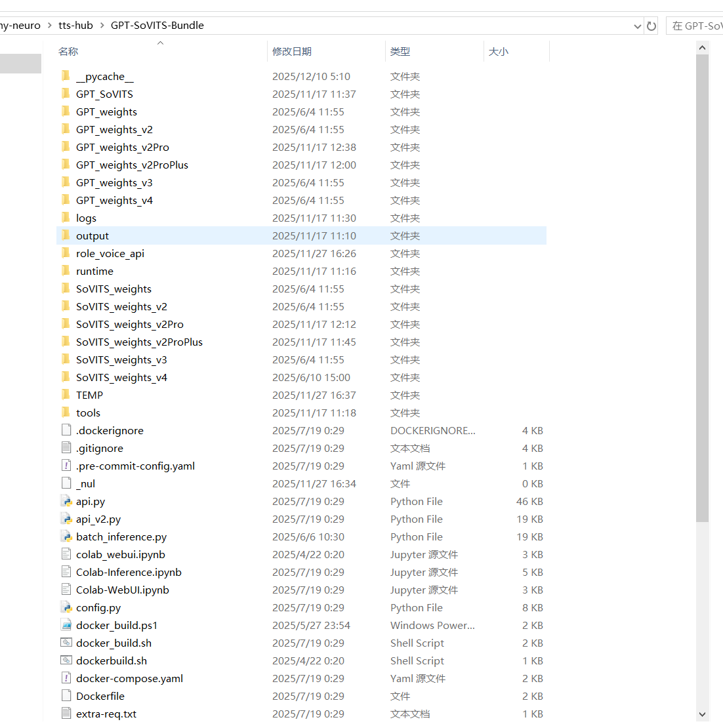The width and height of the screenshot is (723, 728).
Task: Click the .pre-commit-config.yaml file icon
Action: tap(66, 466)
